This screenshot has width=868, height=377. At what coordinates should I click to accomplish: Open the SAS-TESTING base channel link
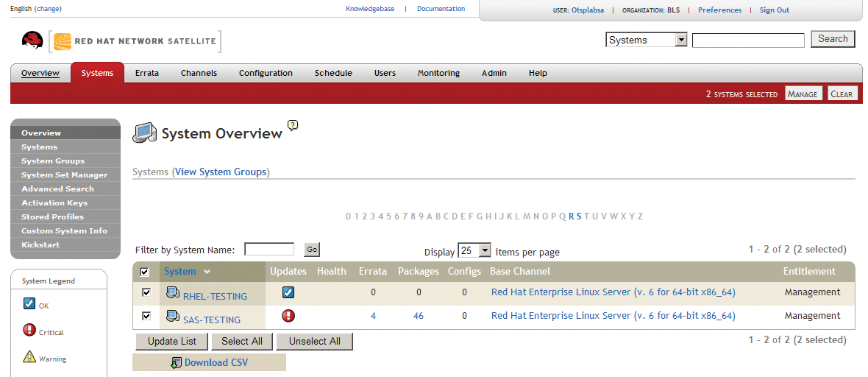pyautogui.click(x=613, y=315)
